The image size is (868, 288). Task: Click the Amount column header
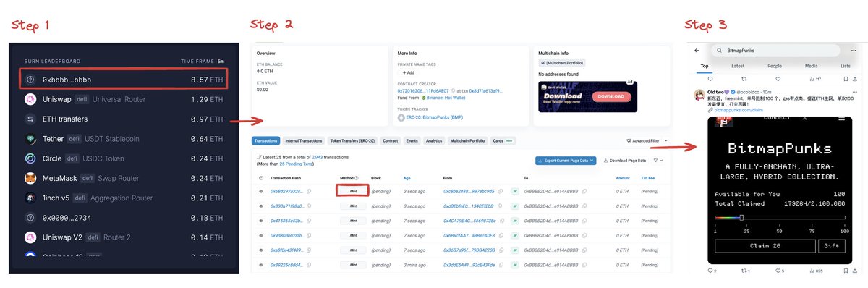pos(623,177)
